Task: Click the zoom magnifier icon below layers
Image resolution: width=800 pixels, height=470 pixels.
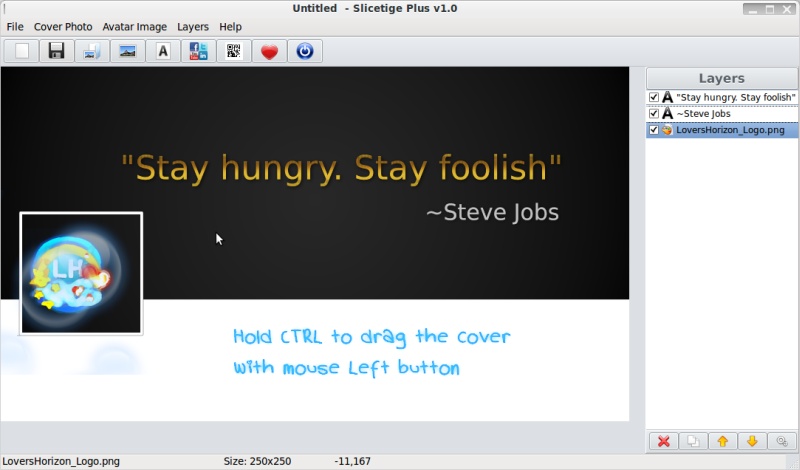Action: pyautogui.click(x=782, y=441)
